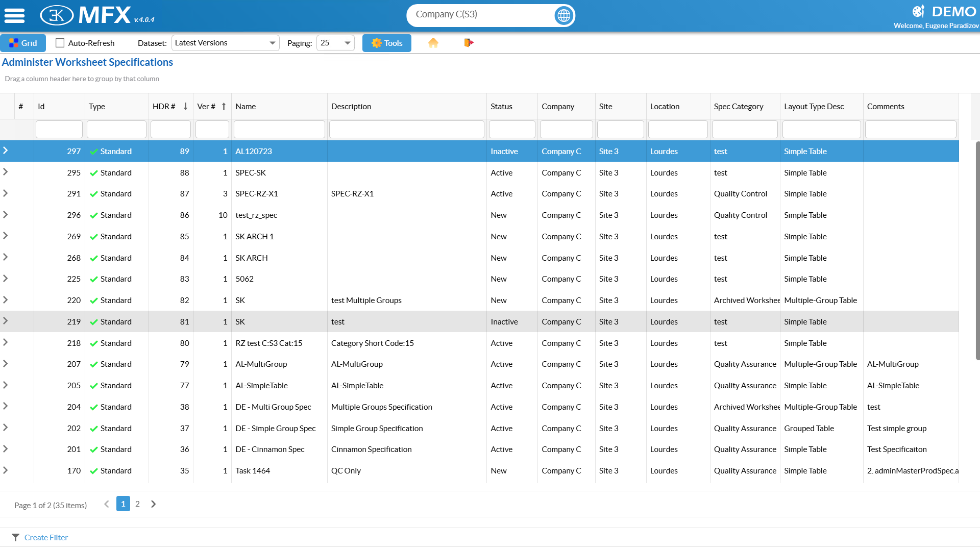The height and width of the screenshot is (551, 980).
Task: Select comment 'Test simple group'
Action: coord(911,429)
